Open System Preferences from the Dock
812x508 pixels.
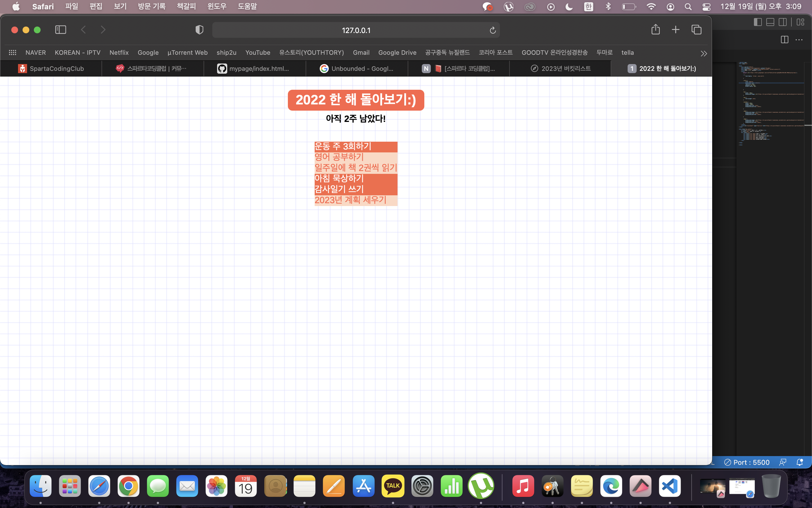pyautogui.click(x=422, y=486)
